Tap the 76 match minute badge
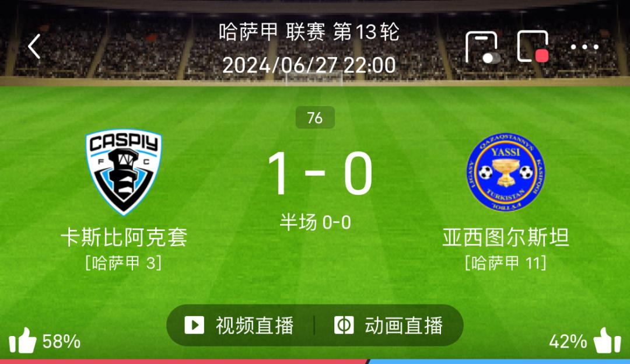Image resolution: width=630 pixels, height=364 pixels. [x=315, y=117]
